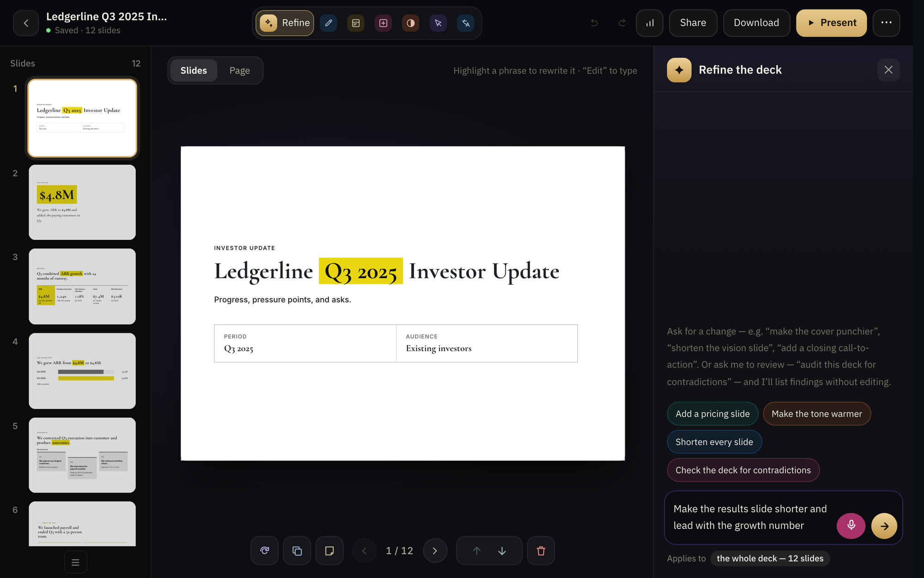Open the layout template icon in toolbar
The width and height of the screenshot is (924, 578).
tap(356, 23)
